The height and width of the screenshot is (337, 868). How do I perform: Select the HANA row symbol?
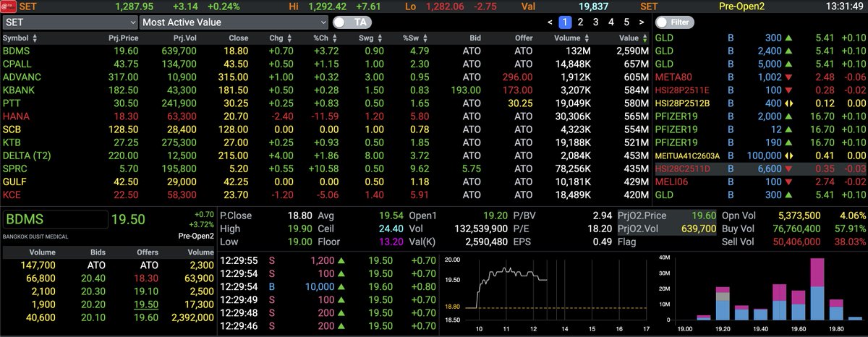tap(14, 116)
